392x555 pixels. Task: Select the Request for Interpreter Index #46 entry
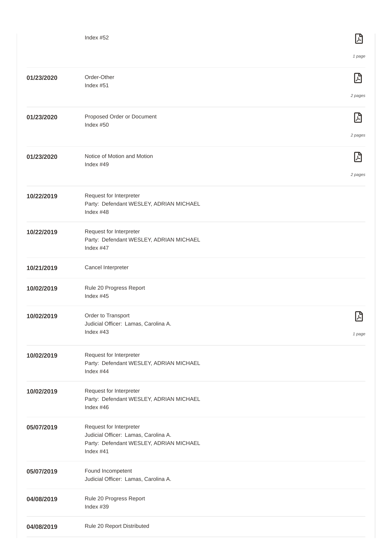click(x=196, y=399)
